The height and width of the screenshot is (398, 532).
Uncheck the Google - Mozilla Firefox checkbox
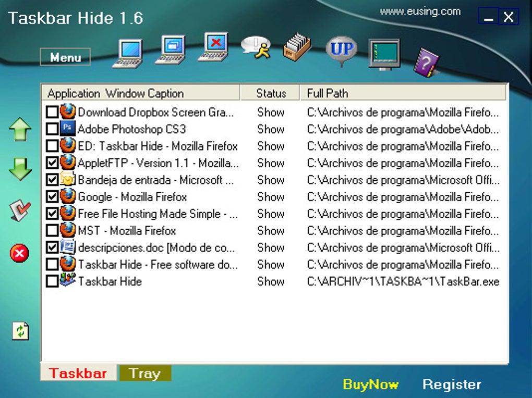[52, 196]
